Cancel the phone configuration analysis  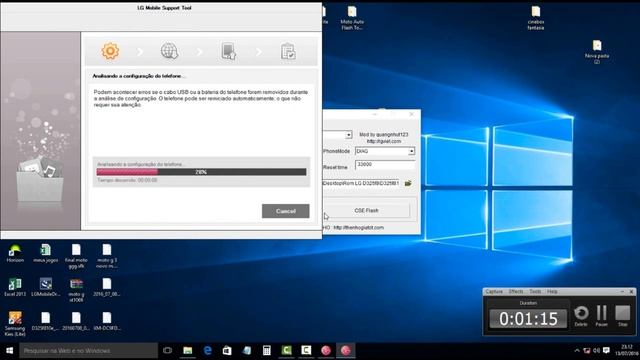click(x=285, y=211)
